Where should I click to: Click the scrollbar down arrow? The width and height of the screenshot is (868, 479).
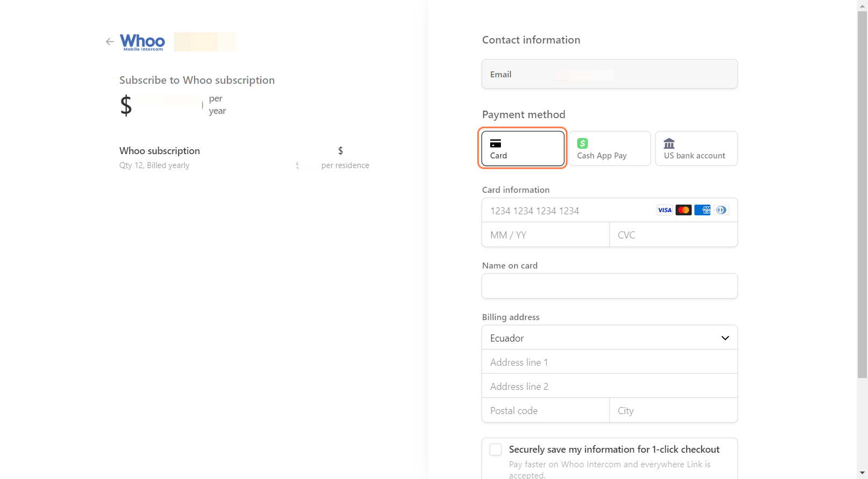point(862,474)
